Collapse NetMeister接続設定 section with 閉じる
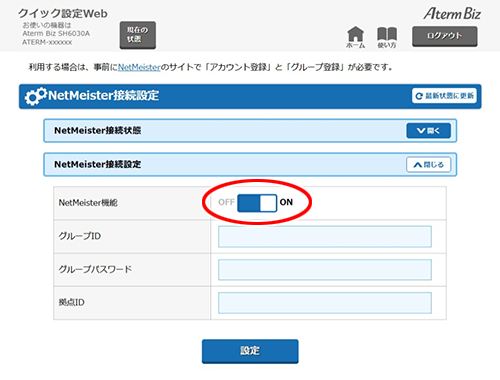The image size is (500, 380). coord(428,164)
